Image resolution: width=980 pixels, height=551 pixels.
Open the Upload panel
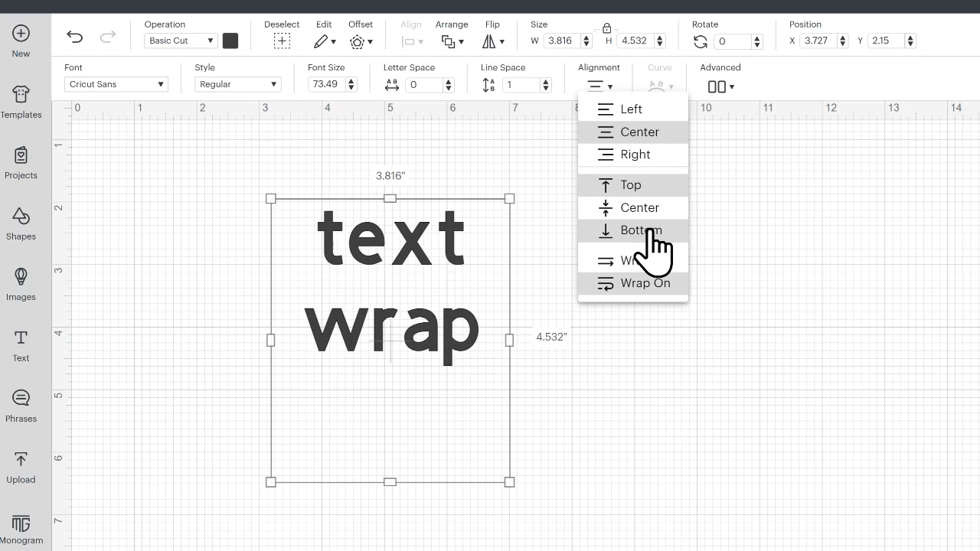(x=21, y=467)
